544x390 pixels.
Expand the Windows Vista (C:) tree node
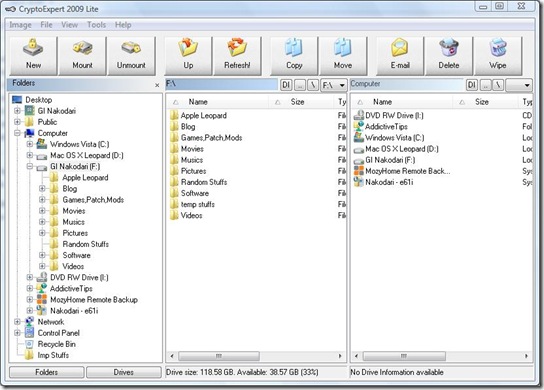(30, 144)
